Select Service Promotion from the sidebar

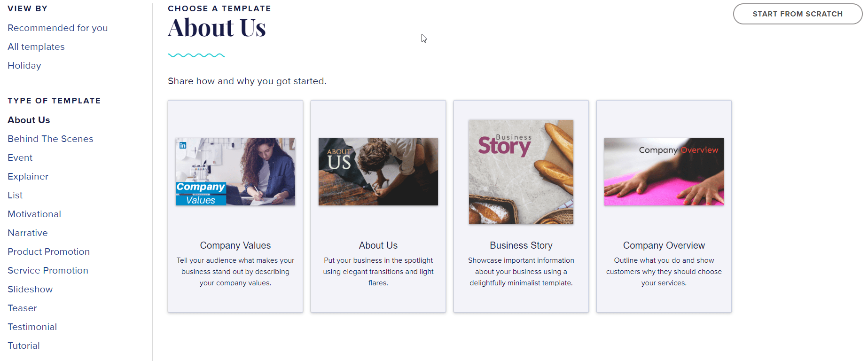point(47,270)
